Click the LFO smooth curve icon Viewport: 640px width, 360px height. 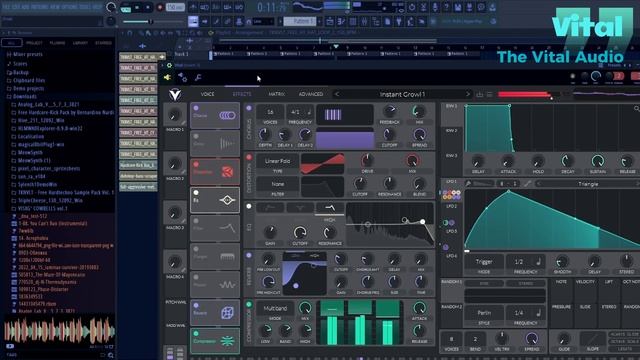(527, 184)
